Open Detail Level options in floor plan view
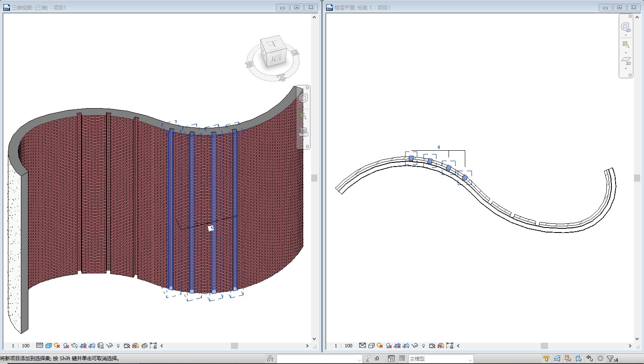644x364 pixels. pos(363,346)
